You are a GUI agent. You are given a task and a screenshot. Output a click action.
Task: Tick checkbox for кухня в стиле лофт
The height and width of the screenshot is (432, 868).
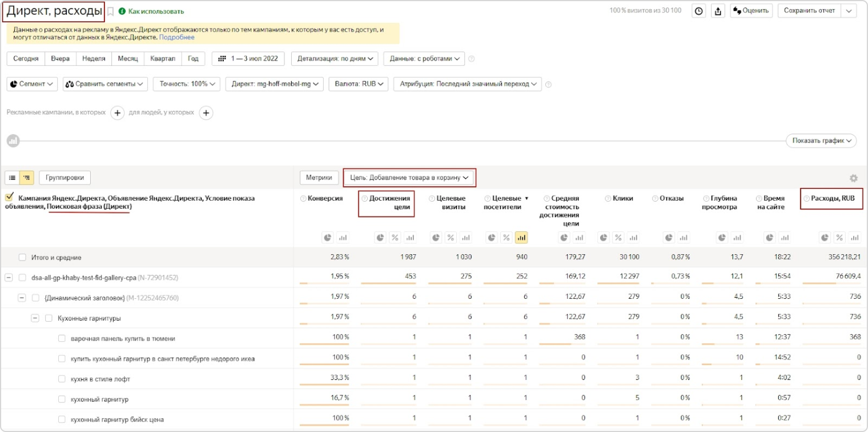pos(62,378)
